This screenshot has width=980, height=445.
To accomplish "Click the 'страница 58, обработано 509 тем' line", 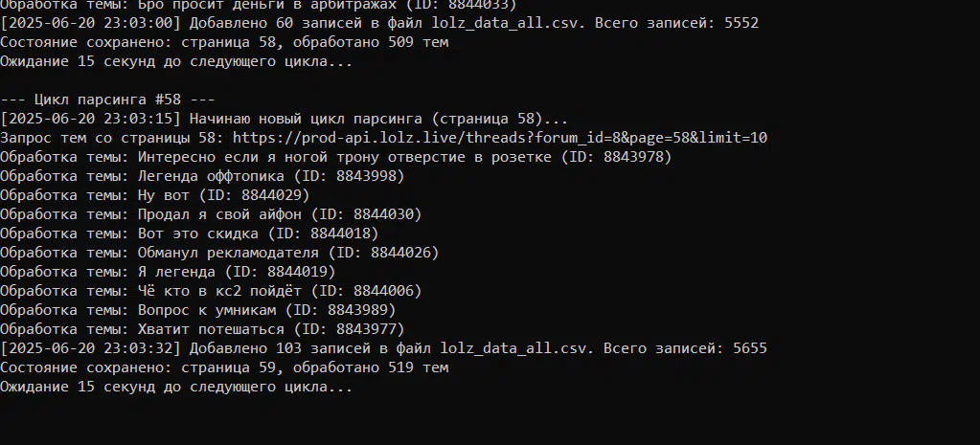I will (x=224, y=42).
